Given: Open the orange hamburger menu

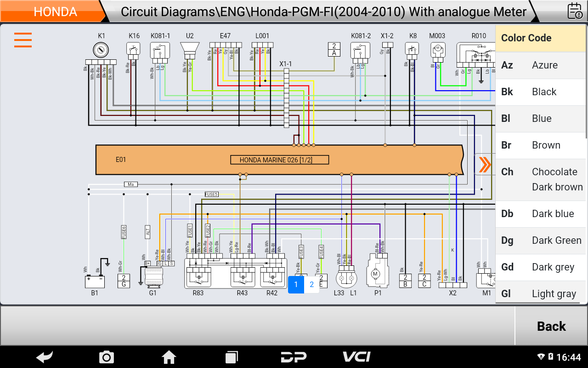Looking at the screenshot, I should pyautogui.click(x=23, y=40).
